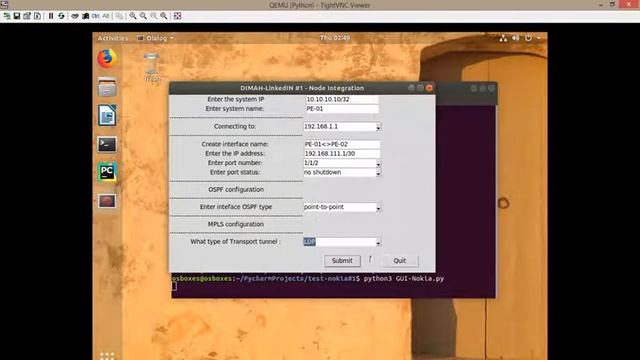
Task: Click the Pause toolbar icon
Action: 51,16
